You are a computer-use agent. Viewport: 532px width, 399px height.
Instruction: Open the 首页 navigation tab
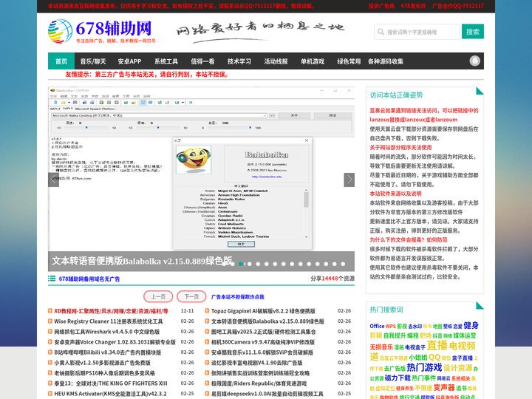click(61, 61)
